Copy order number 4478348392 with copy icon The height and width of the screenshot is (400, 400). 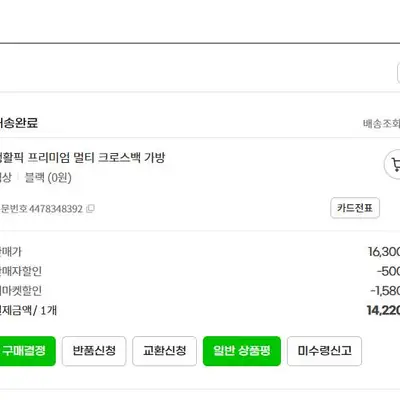[x=90, y=209]
